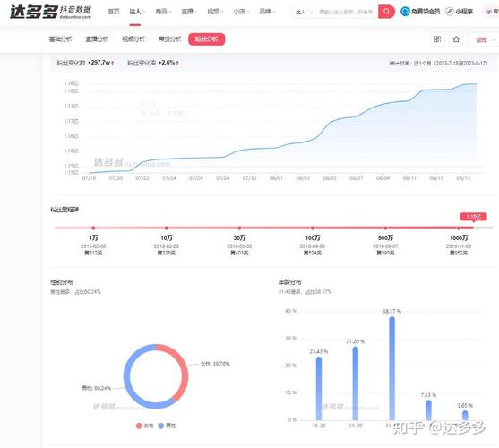Screen dimensions: 499x448
Task: Open the 首页 nav item
Action: point(114,12)
